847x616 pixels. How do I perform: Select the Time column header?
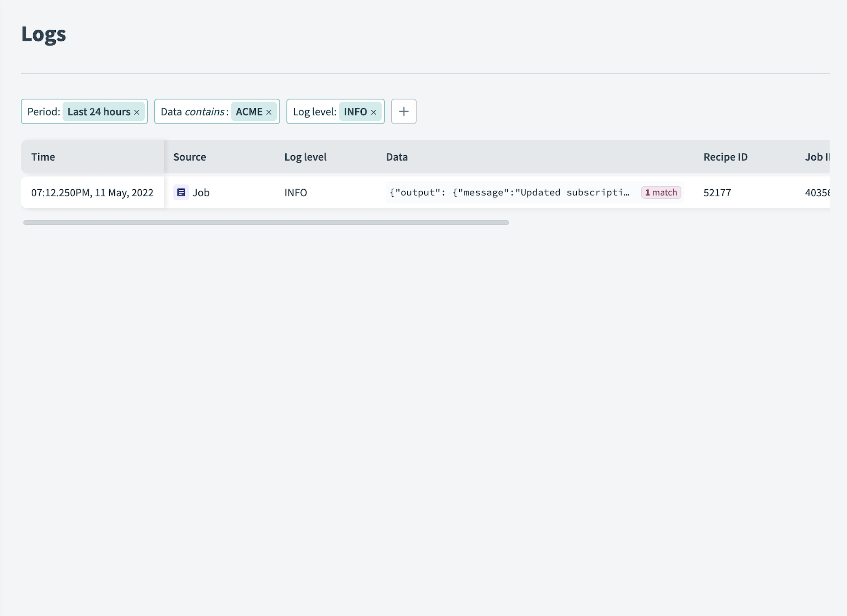43,156
